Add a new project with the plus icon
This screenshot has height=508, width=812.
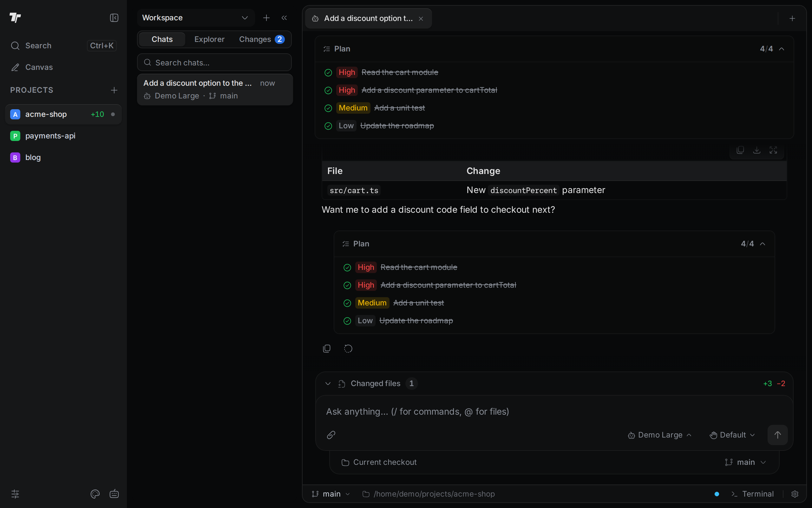(x=114, y=90)
